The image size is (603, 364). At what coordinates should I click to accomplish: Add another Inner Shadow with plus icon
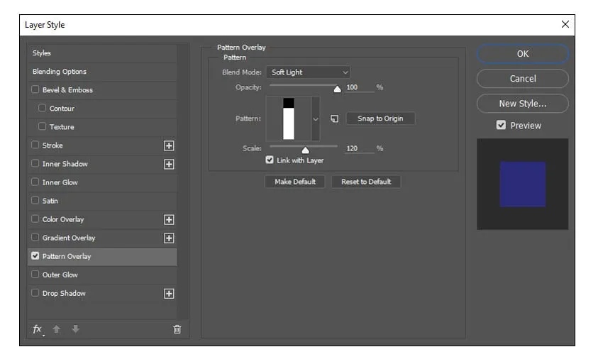[x=169, y=164]
